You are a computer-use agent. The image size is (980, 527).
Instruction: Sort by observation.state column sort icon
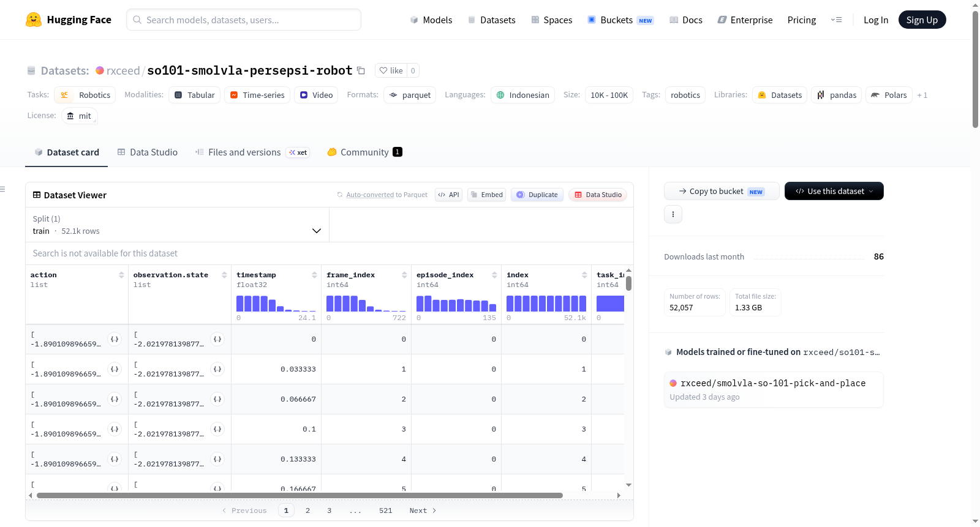coord(224,275)
